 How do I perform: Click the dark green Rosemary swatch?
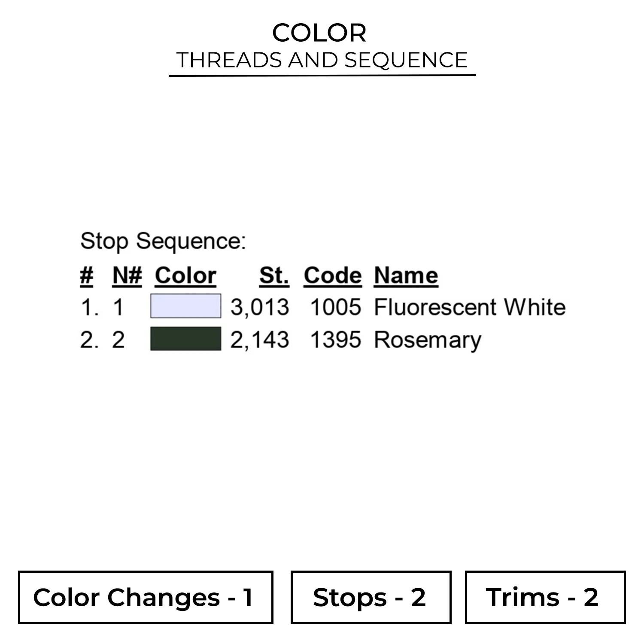185,339
